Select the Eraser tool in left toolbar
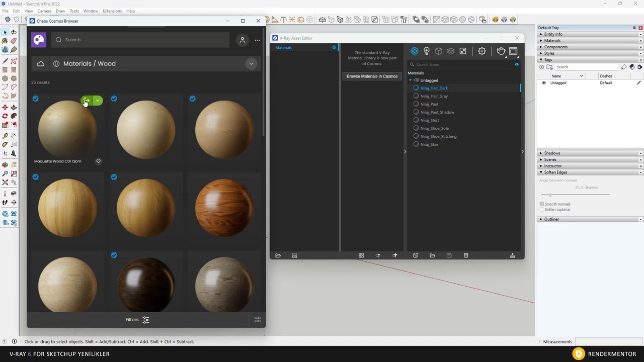This screenshot has height=362, width=644. pyautogui.click(x=14, y=41)
